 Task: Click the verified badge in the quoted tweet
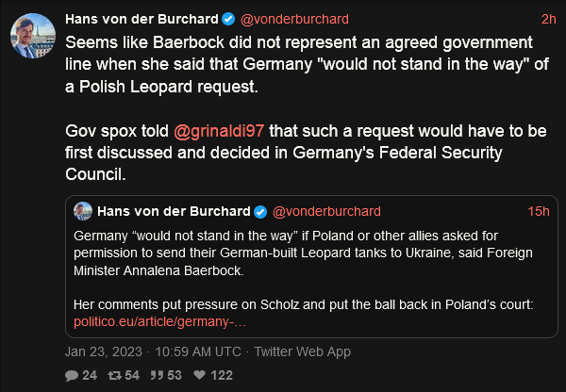coord(260,210)
